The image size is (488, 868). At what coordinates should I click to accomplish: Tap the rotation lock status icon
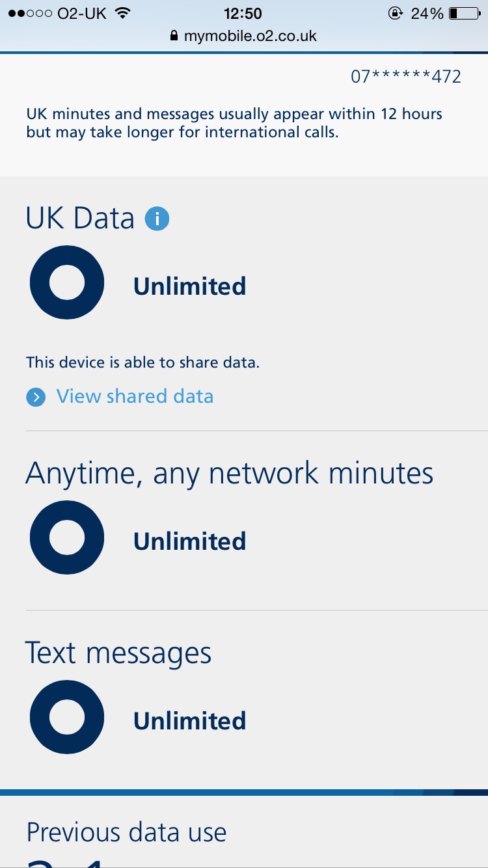395,13
